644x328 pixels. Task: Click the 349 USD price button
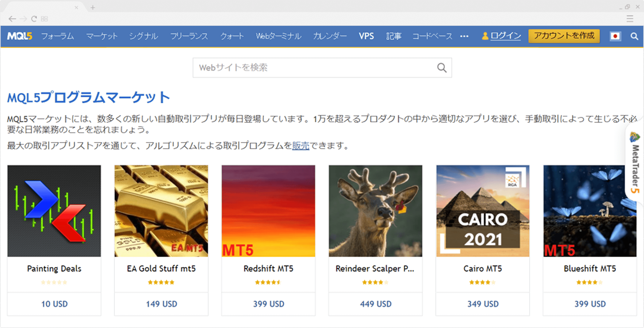pos(483,304)
